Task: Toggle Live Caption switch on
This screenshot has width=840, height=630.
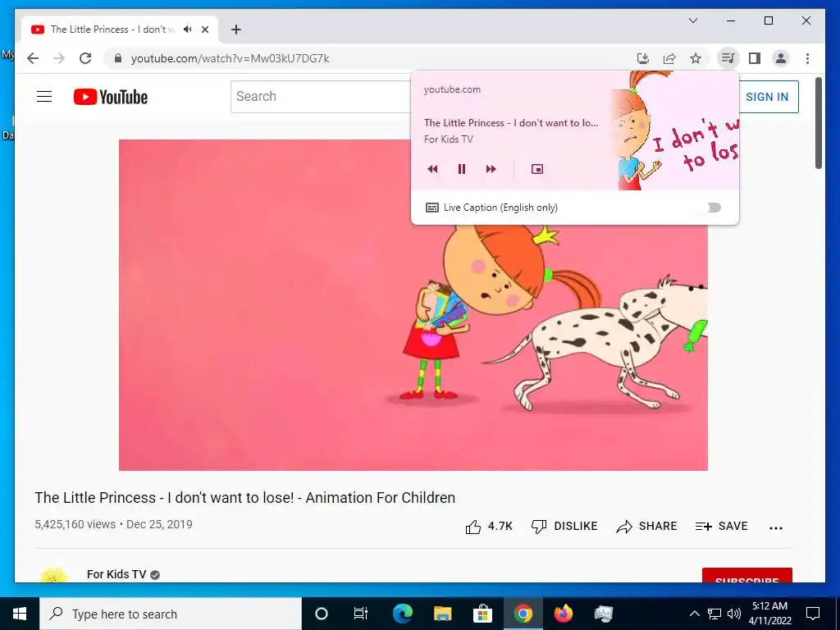Action: click(711, 208)
